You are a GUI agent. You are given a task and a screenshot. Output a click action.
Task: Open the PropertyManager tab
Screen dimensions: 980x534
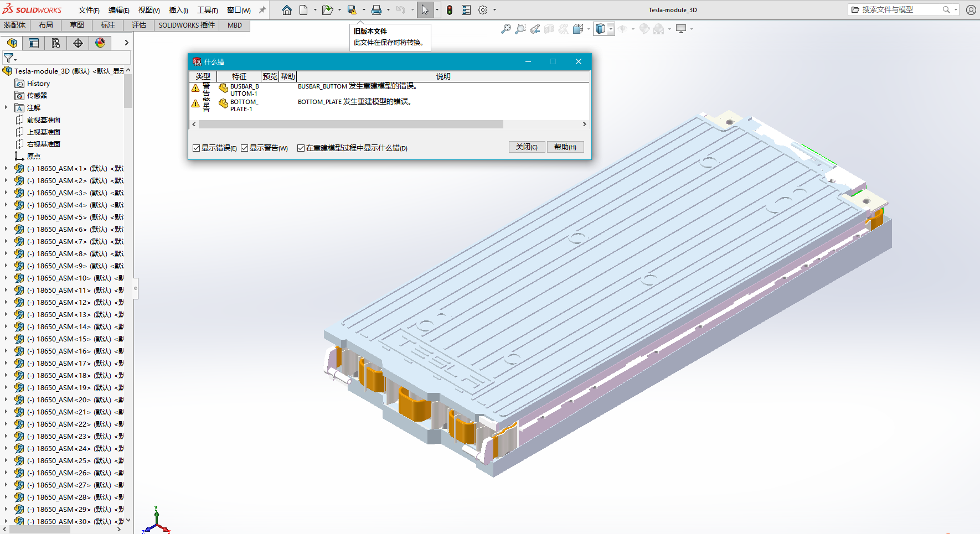click(x=34, y=43)
